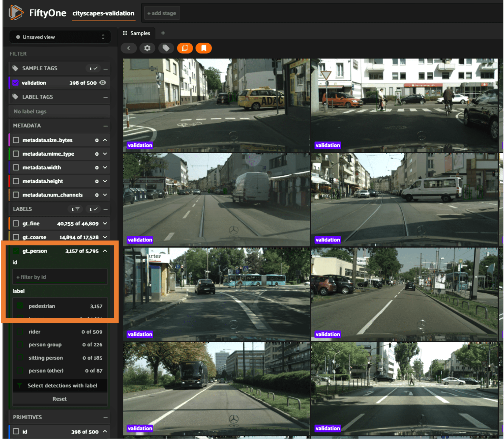This screenshot has width=504, height=439.
Task: Click the Reset button
Action: (x=60, y=399)
